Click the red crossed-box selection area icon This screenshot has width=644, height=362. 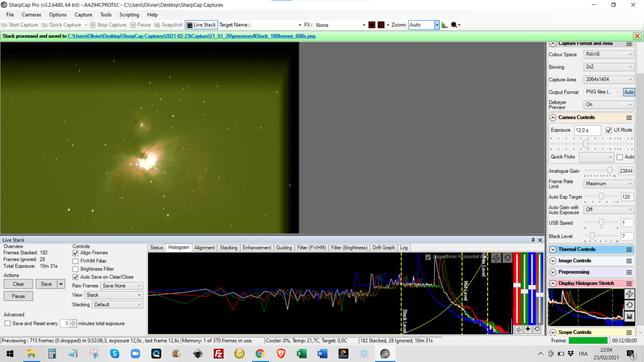pyautogui.click(x=381, y=25)
